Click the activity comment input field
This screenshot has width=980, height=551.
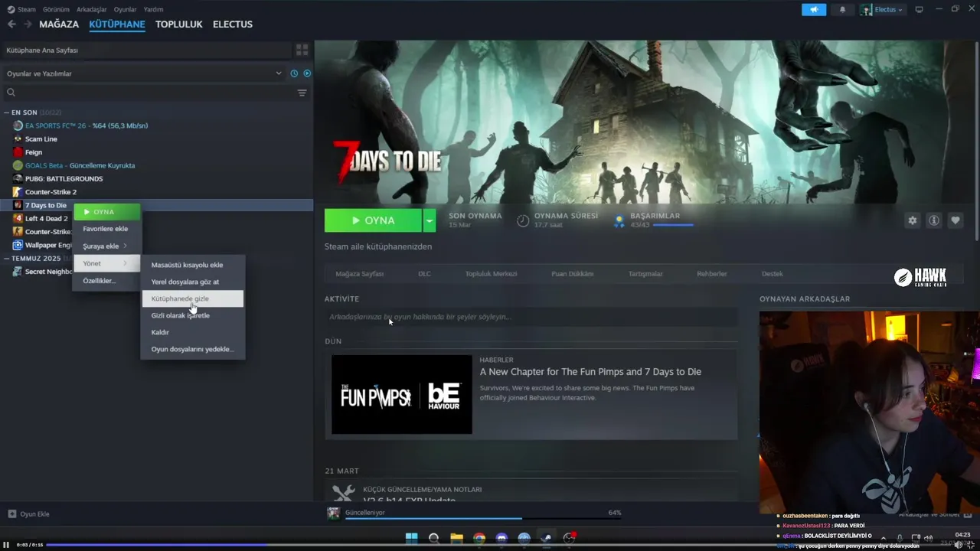point(531,317)
